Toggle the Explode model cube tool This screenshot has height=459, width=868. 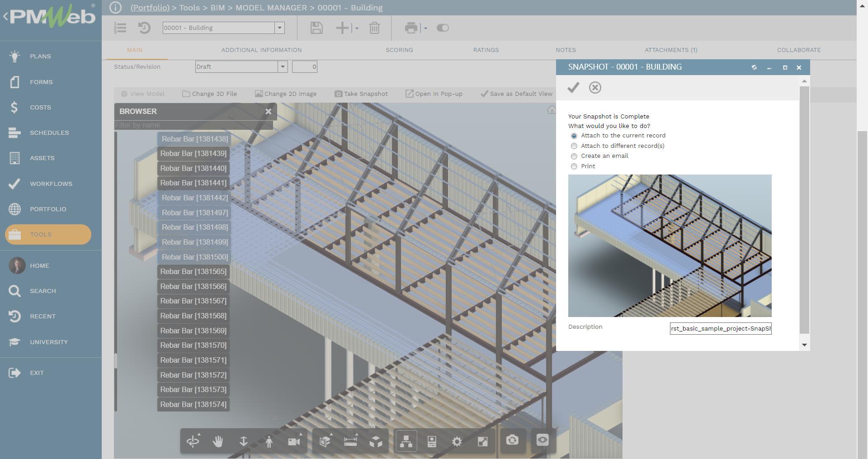(x=376, y=441)
